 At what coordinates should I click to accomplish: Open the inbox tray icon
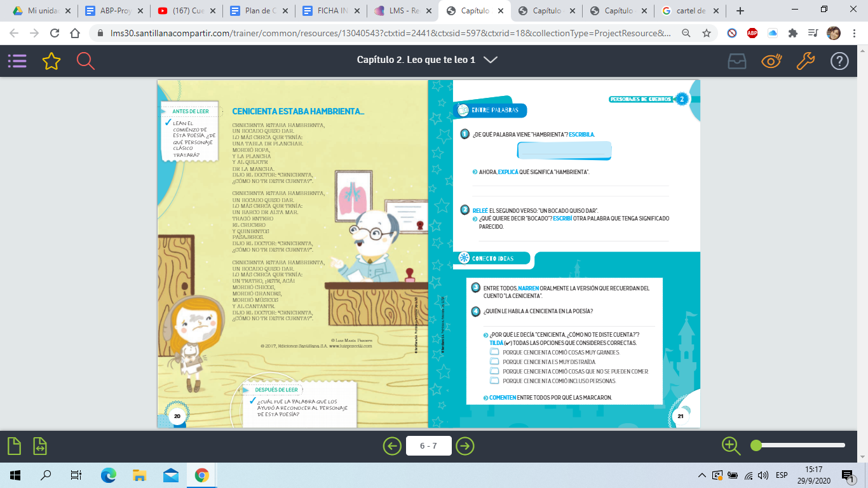737,61
